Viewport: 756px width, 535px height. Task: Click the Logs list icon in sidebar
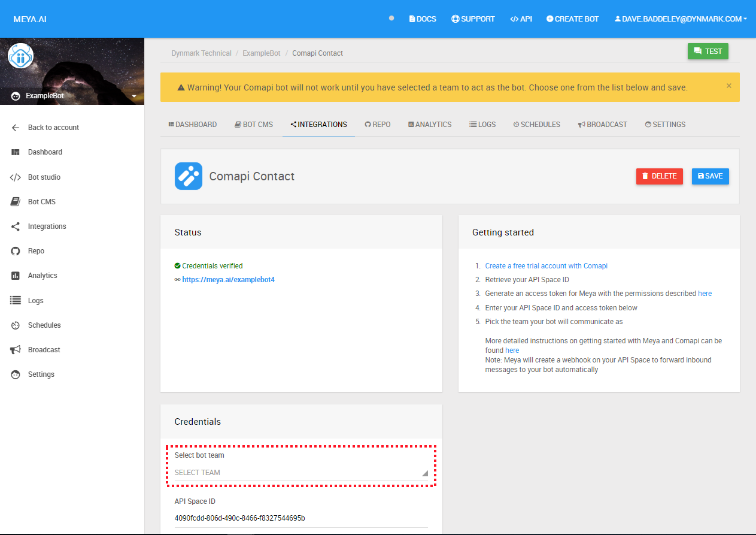16,301
